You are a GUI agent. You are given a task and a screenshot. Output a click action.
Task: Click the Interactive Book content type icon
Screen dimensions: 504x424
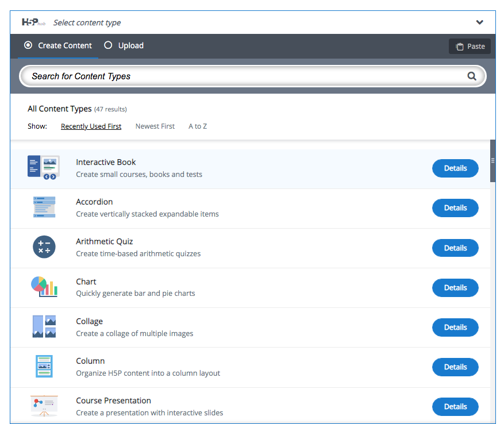pos(44,168)
